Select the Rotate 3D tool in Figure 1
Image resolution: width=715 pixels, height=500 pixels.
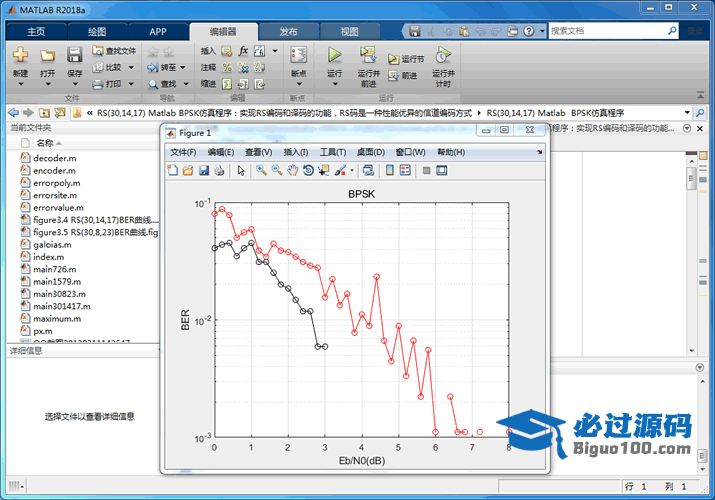click(x=308, y=170)
